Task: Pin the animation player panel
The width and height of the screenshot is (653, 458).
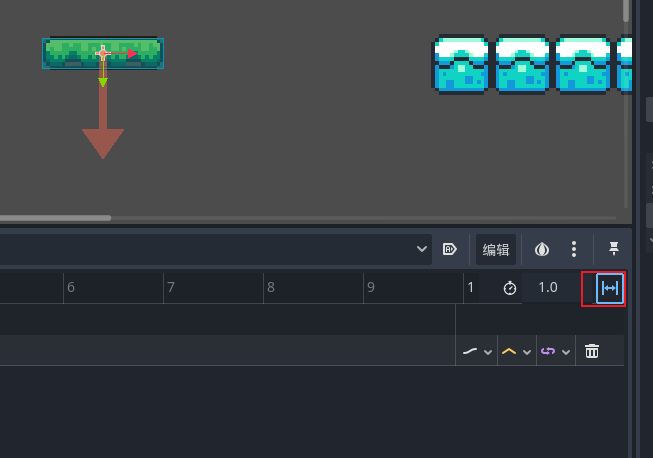Action: tap(613, 249)
